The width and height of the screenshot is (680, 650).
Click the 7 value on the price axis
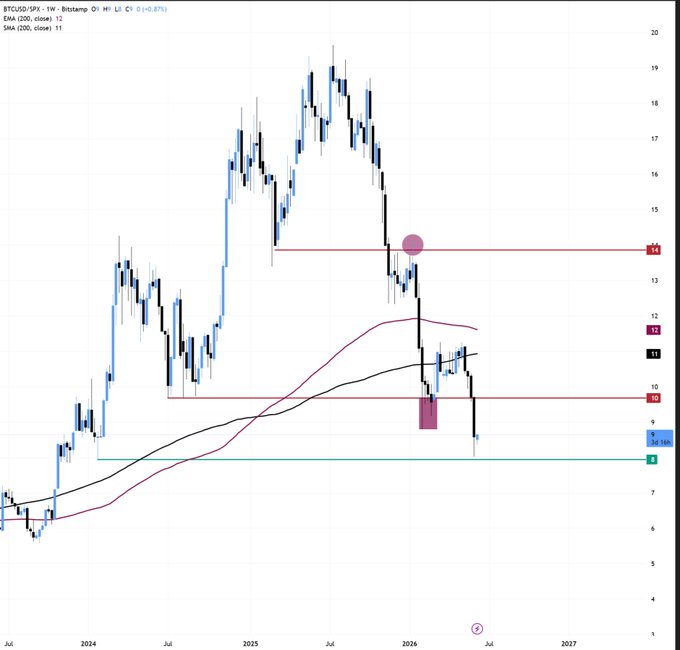pyautogui.click(x=653, y=493)
